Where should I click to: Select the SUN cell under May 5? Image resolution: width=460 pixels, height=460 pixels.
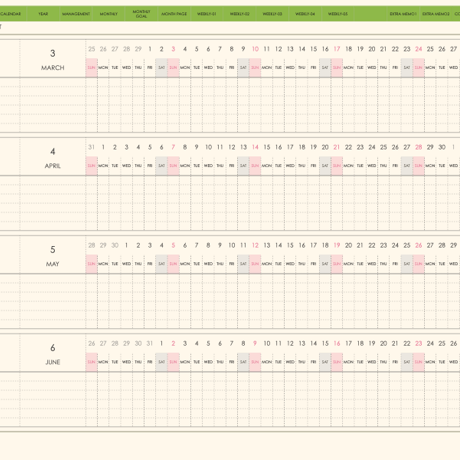pyautogui.click(x=173, y=264)
